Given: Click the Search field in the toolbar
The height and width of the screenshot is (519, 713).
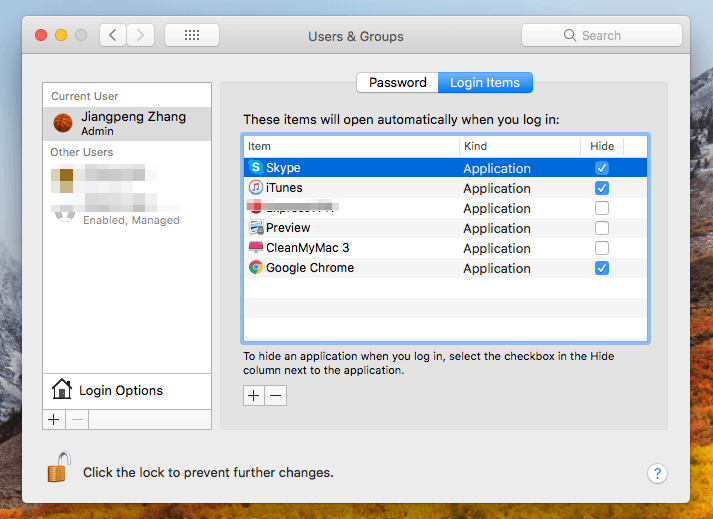Looking at the screenshot, I should [601, 35].
